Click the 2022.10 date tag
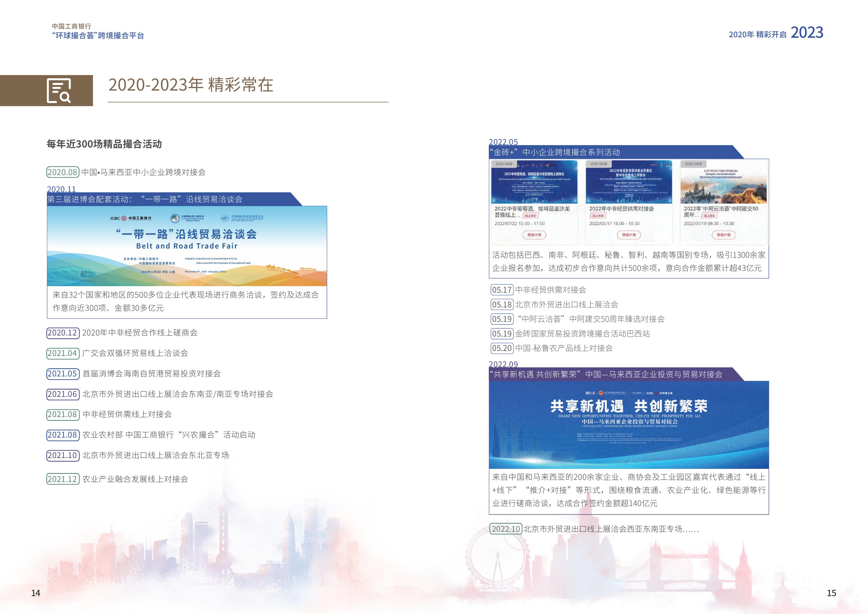 click(x=506, y=528)
